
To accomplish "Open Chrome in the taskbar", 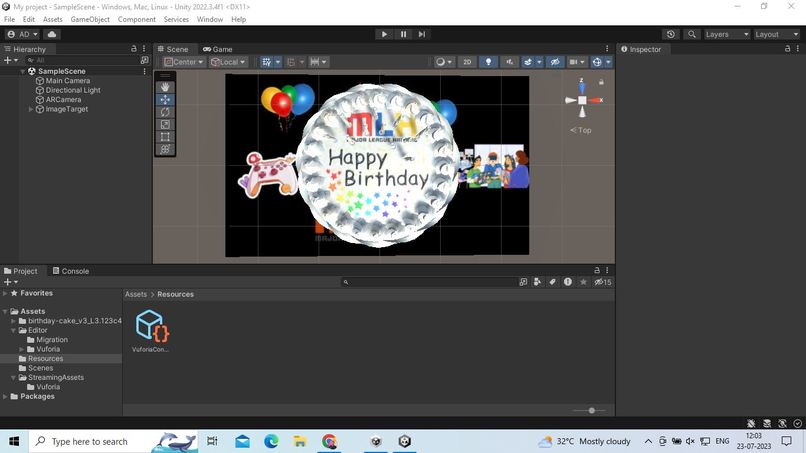I will [x=329, y=441].
